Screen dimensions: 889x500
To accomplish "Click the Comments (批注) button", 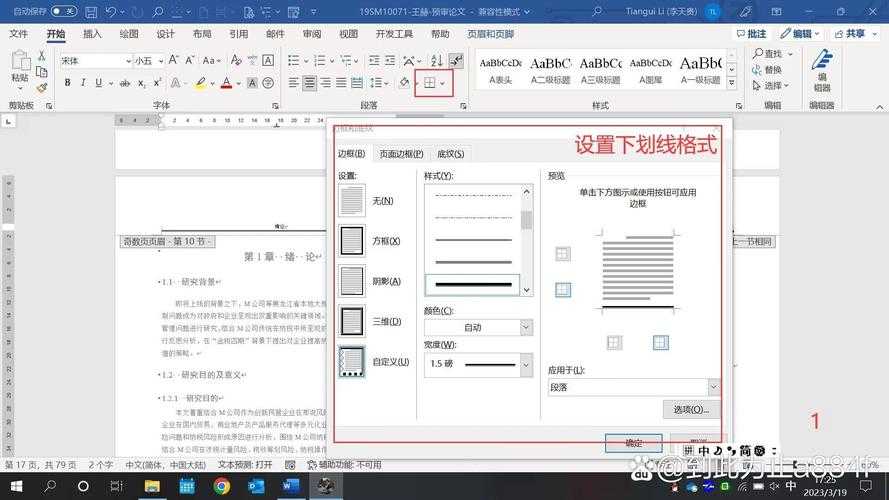I will click(751, 34).
